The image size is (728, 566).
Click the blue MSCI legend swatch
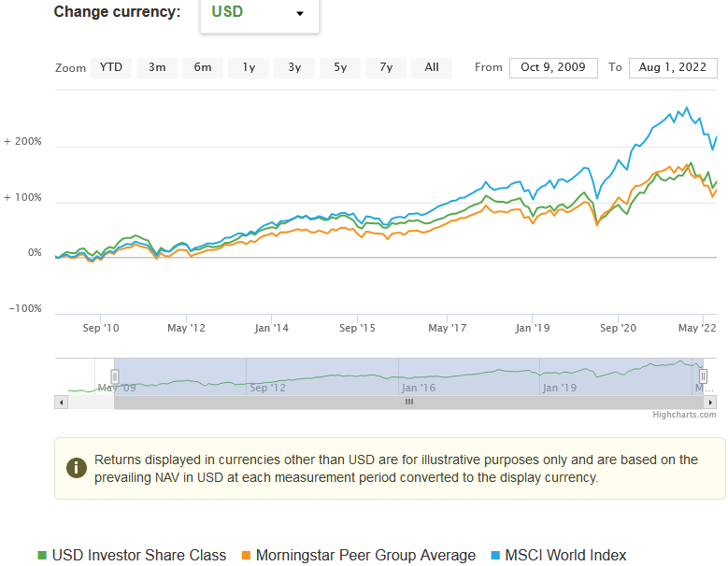click(x=495, y=556)
